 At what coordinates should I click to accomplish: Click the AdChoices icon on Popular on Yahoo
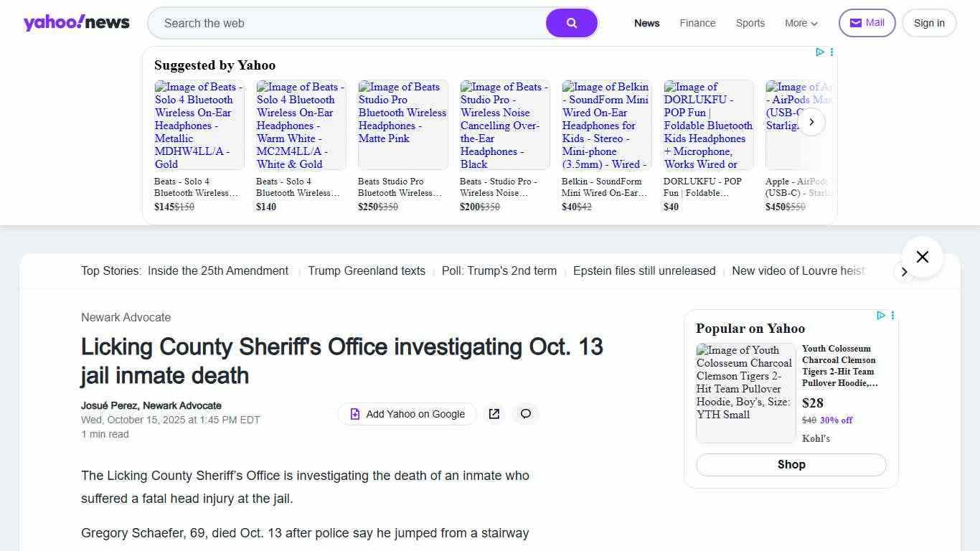tap(880, 315)
